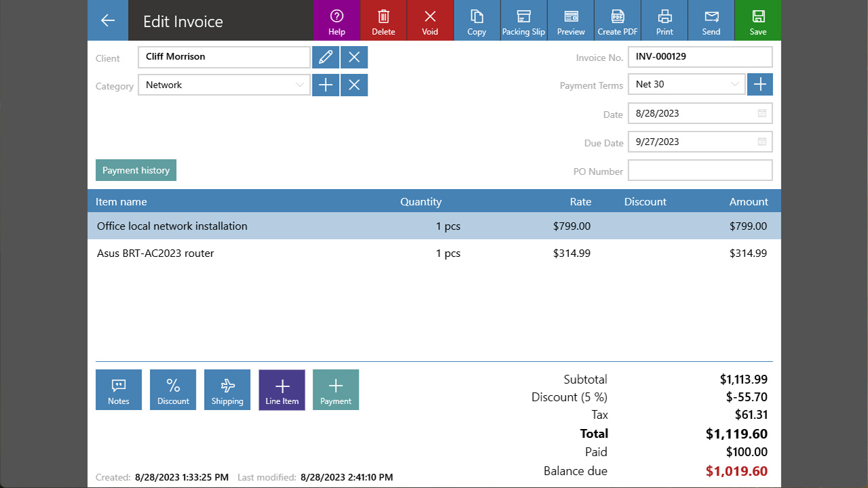The width and height of the screenshot is (868, 488).
Task: Click the Quantity column header
Action: (420, 201)
